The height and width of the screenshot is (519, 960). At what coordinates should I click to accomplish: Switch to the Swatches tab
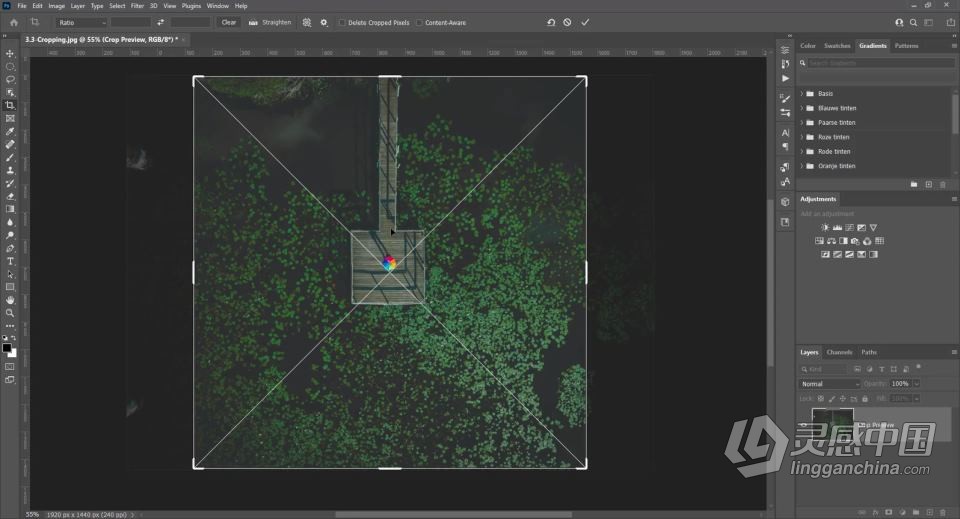(x=837, y=46)
